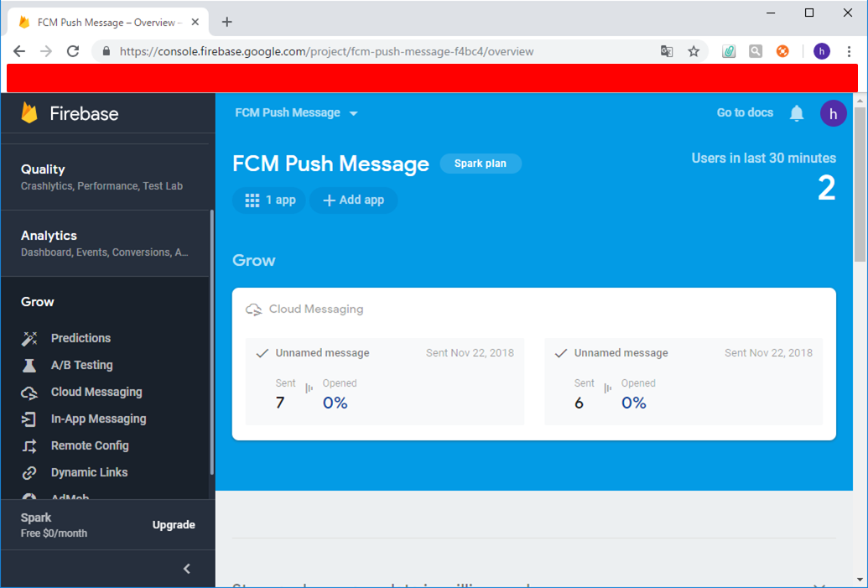Image resolution: width=868 pixels, height=588 pixels.
Task: Open A/B Testing in sidebar
Action: [81, 365]
